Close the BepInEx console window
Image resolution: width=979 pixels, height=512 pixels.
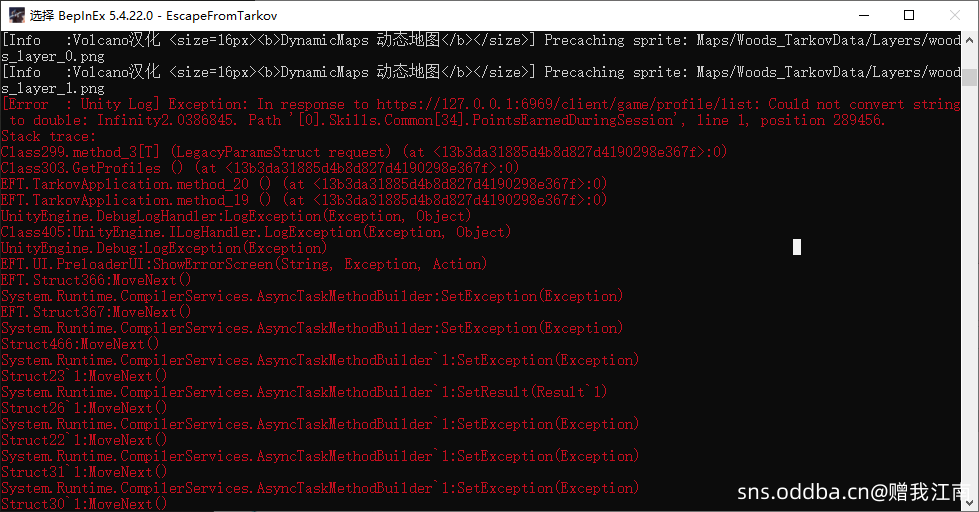click(955, 15)
